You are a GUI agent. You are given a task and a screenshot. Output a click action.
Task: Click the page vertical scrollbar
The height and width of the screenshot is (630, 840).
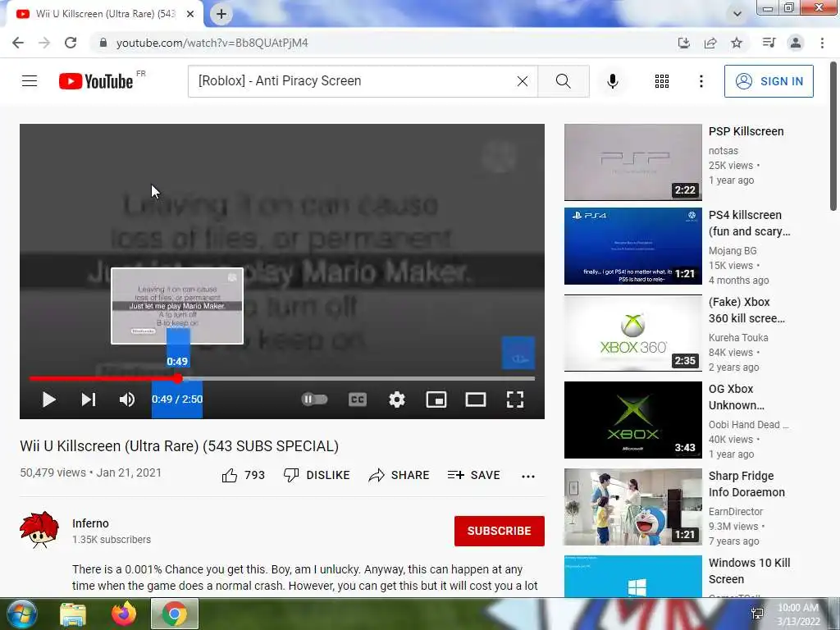(833, 137)
